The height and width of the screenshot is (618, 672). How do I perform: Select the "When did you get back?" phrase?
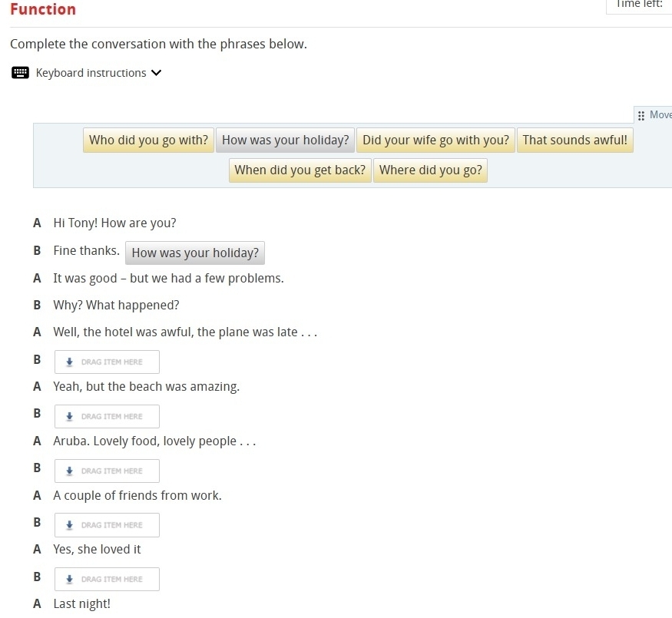pyautogui.click(x=300, y=170)
